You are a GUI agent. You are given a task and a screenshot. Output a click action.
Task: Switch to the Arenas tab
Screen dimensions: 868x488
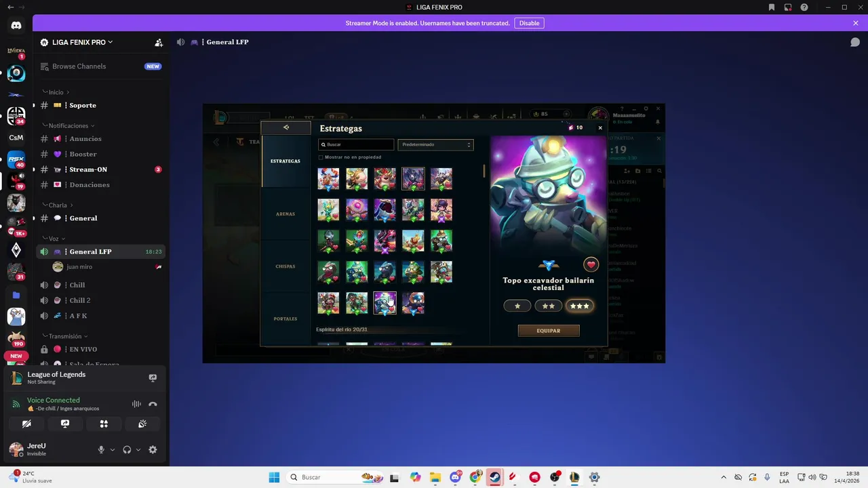click(x=285, y=213)
